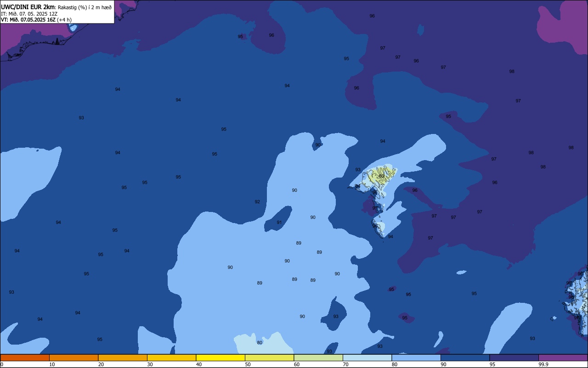Viewport: 588px width, 368px height.
Task: Choose the 90–95 blue legend swatch
Action: click(x=465, y=357)
